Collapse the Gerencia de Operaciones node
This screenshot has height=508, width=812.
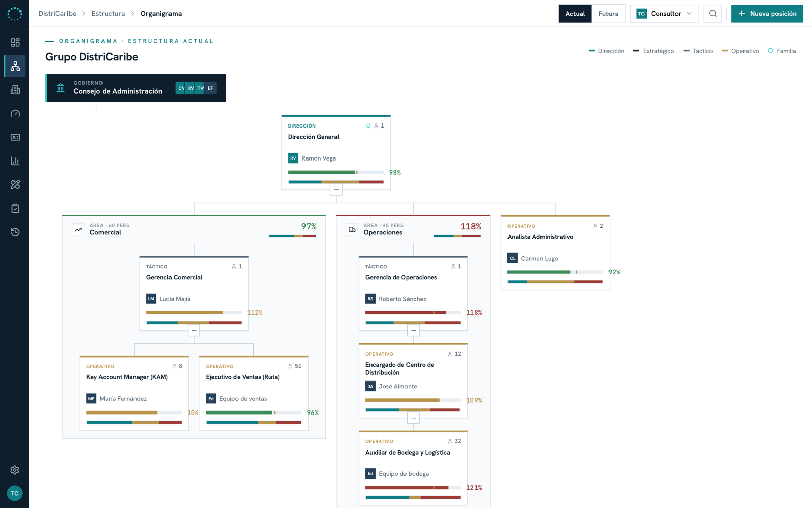pyautogui.click(x=413, y=331)
